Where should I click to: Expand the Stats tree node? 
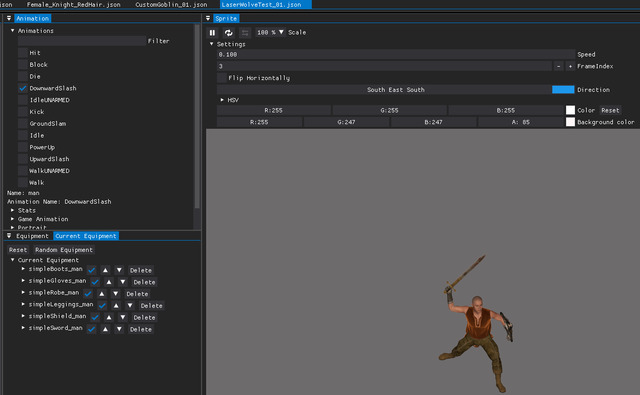pos(12,210)
